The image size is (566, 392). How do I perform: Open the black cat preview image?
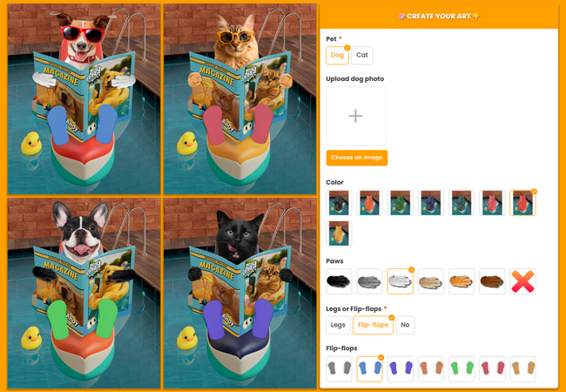pyautogui.click(x=239, y=293)
